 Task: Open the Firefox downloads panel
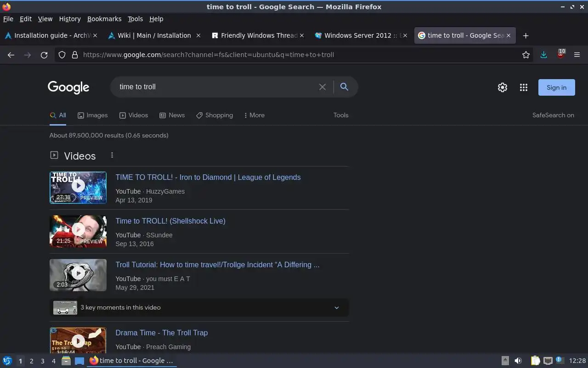pos(543,55)
